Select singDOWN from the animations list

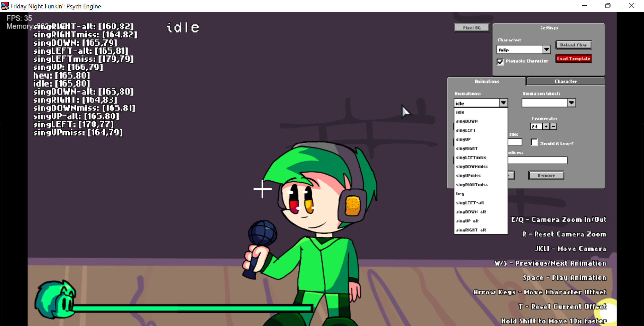pyautogui.click(x=481, y=121)
